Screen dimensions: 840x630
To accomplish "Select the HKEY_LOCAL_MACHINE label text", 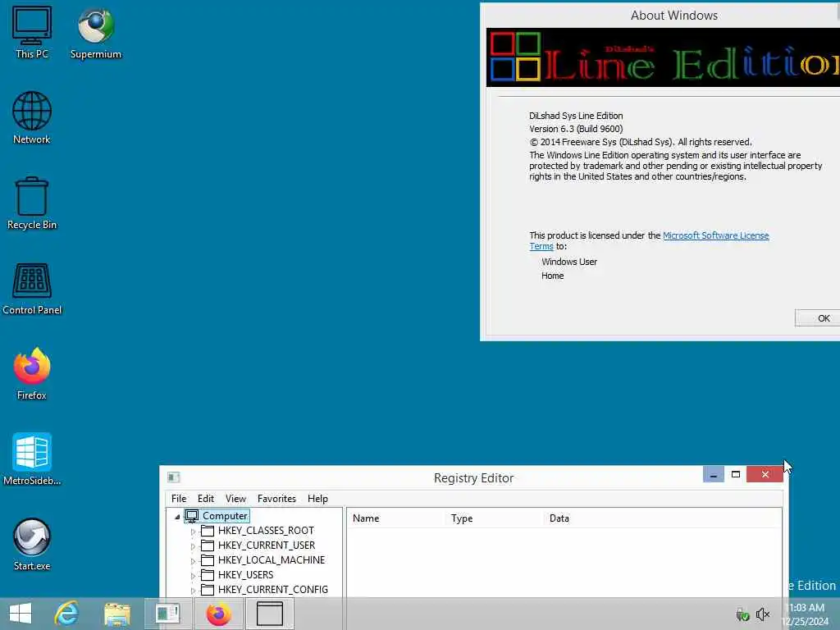I will coord(271,560).
